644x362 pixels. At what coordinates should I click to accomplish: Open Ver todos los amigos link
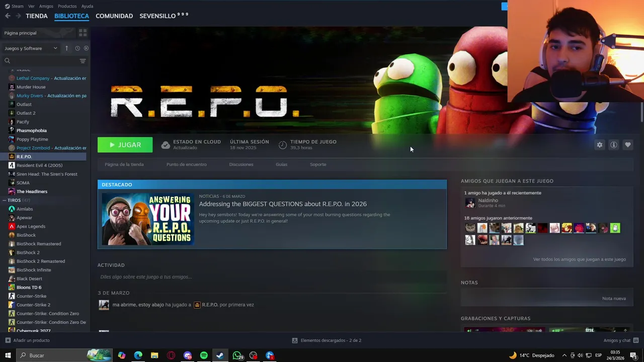pyautogui.click(x=580, y=259)
